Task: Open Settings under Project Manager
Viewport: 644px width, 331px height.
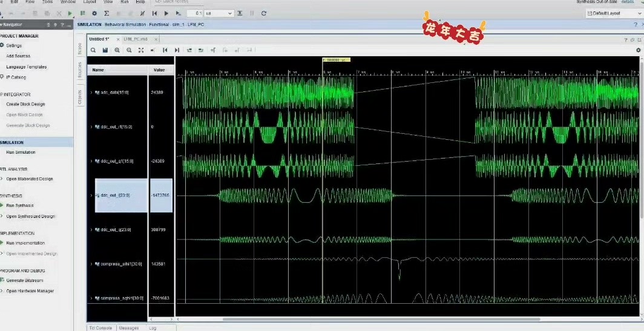Action: (x=14, y=45)
